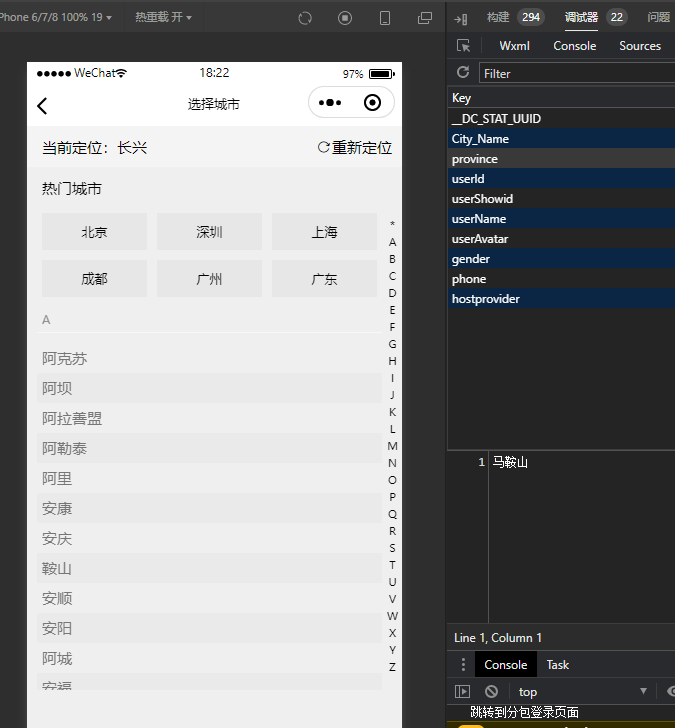This screenshot has height=728, width=675.
Task: Select the province storage key
Action: [561, 158]
